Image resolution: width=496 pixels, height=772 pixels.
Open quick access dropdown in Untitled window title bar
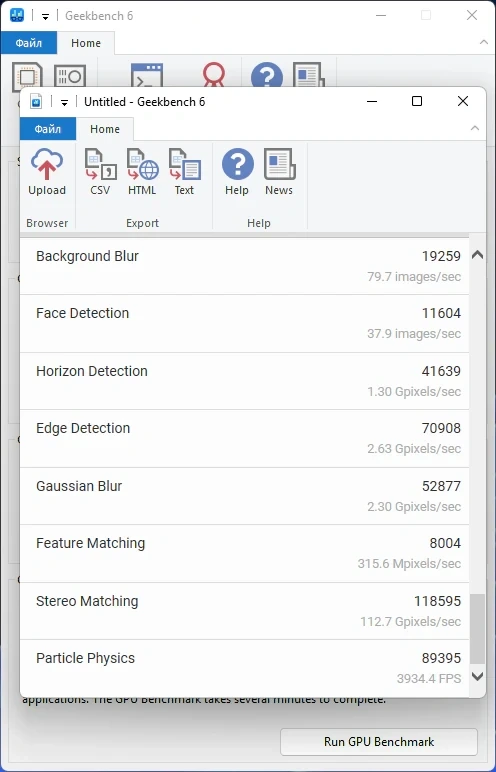[64, 102]
